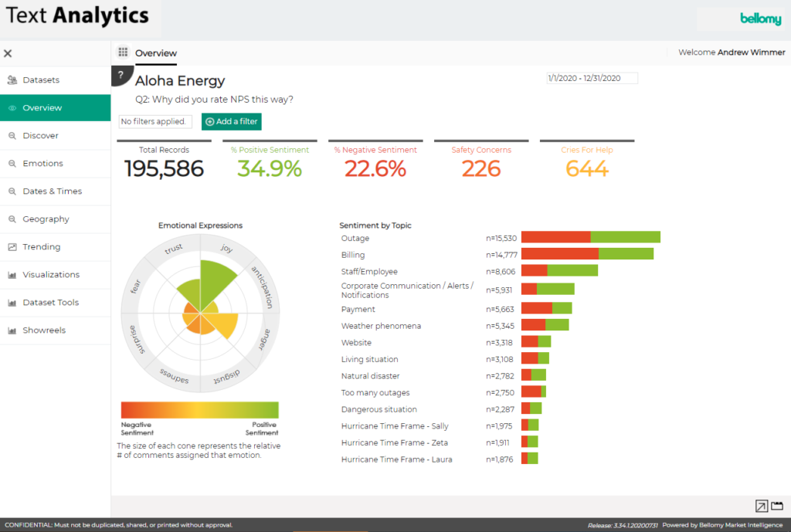This screenshot has width=791, height=532.
Task: Switch to the Overview tab
Action: click(155, 53)
